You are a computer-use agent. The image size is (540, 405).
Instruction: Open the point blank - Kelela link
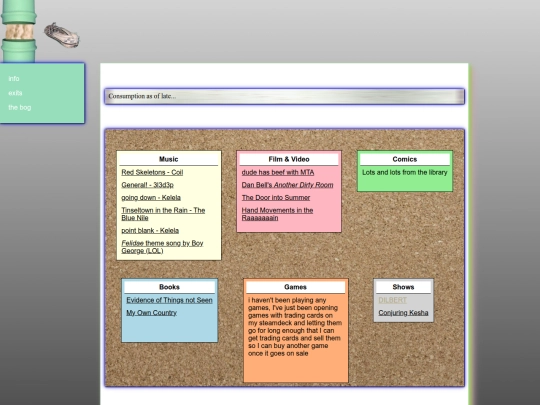click(150, 230)
